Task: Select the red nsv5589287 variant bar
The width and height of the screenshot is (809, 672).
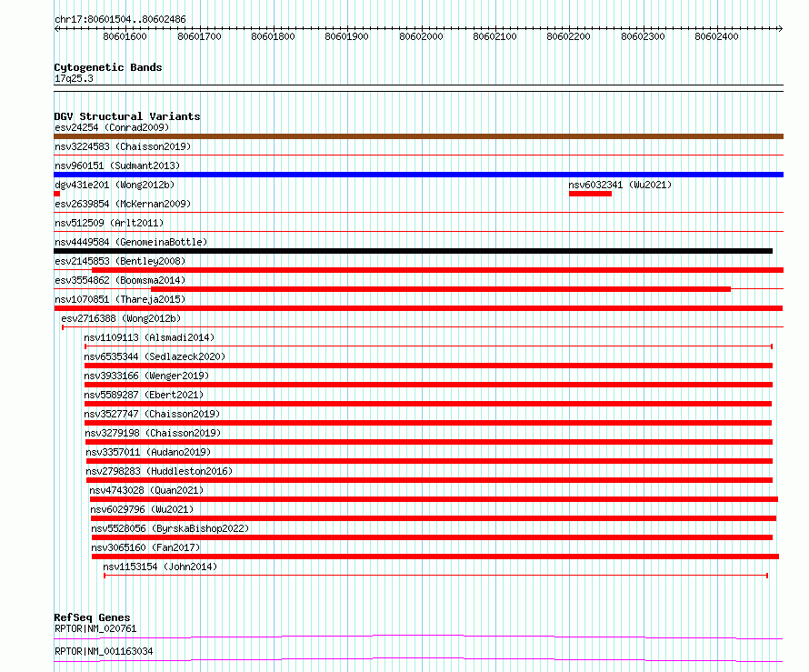Action: 428,404
